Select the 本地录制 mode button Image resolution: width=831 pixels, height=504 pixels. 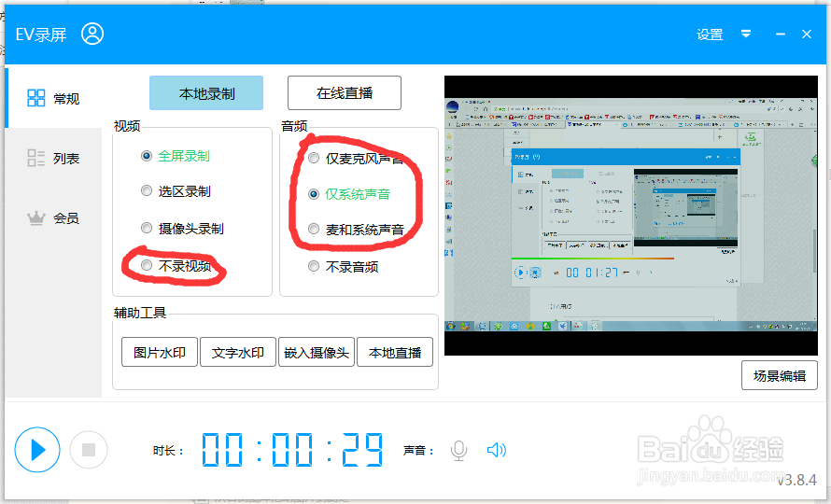206,93
